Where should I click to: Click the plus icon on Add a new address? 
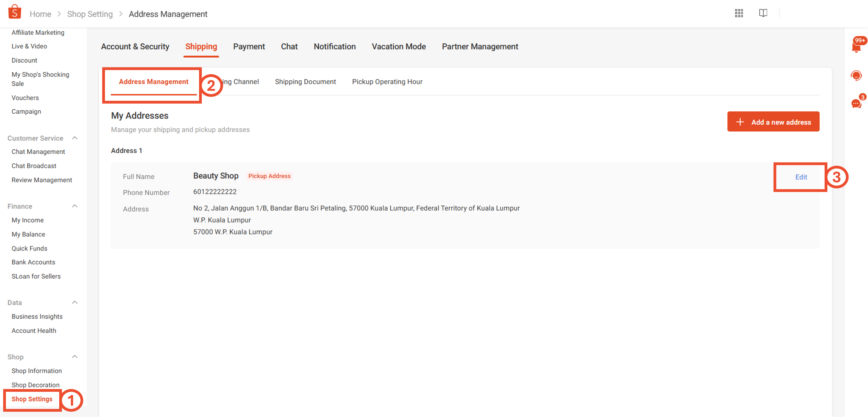tap(740, 122)
